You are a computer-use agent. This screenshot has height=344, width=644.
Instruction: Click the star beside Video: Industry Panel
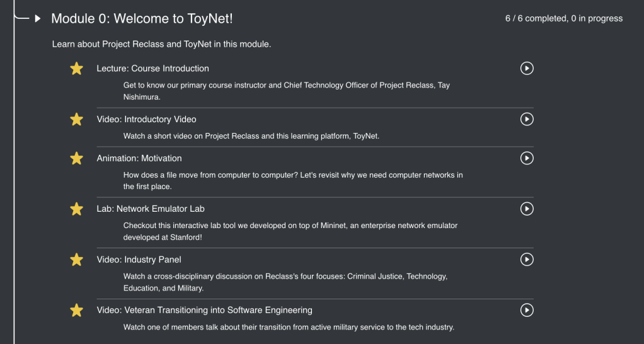click(x=76, y=260)
